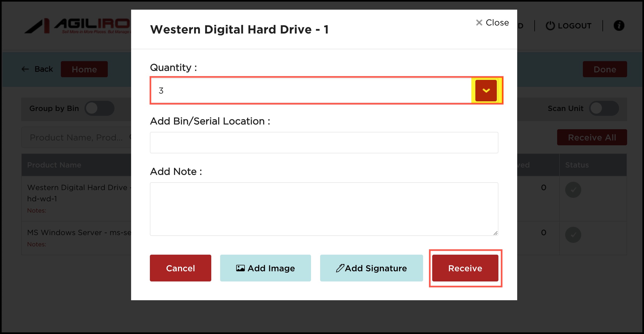Click the X close icon in dialog

(x=479, y=23)
